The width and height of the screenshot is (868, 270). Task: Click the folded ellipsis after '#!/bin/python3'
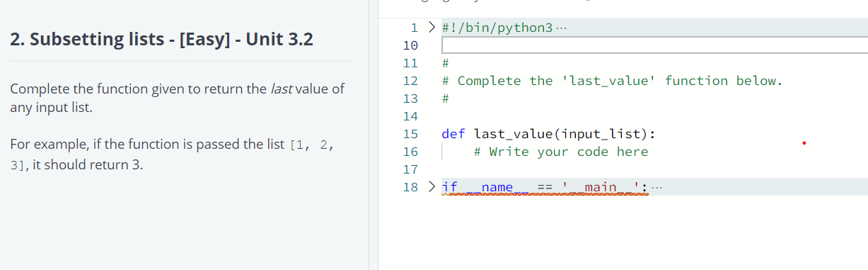[x=561, y=28]
